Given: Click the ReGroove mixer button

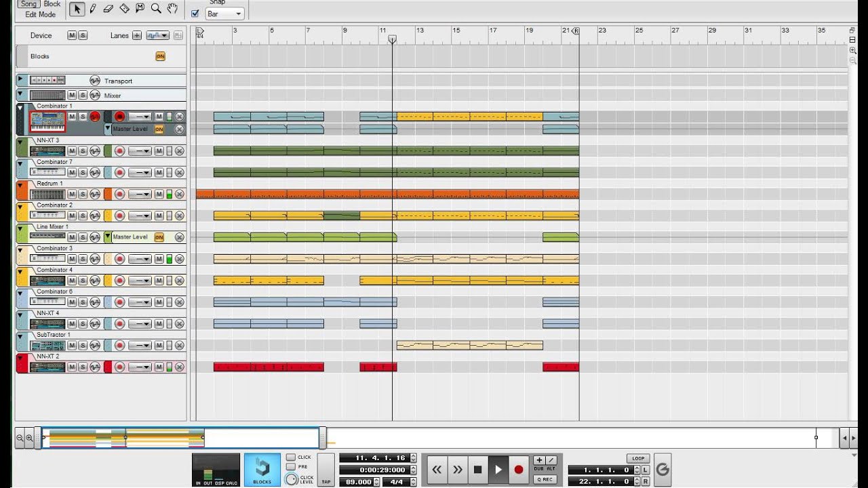Looking at the screenshot, I should point(663,469).
